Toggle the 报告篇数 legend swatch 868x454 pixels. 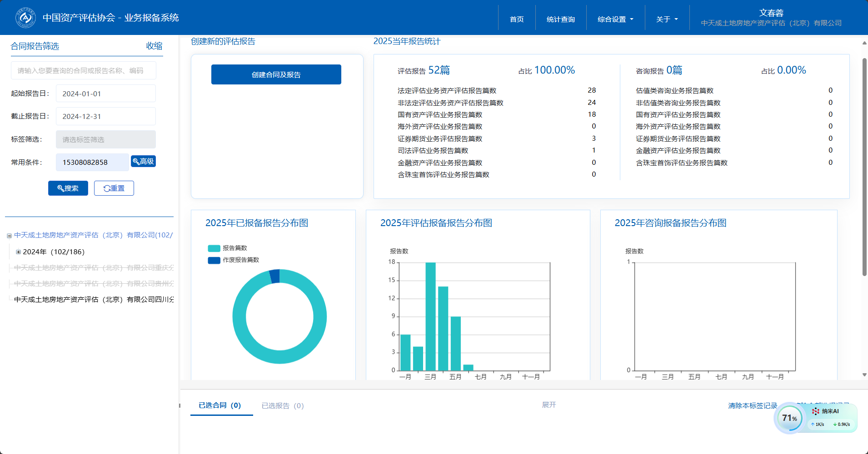[x=214, y=248]
